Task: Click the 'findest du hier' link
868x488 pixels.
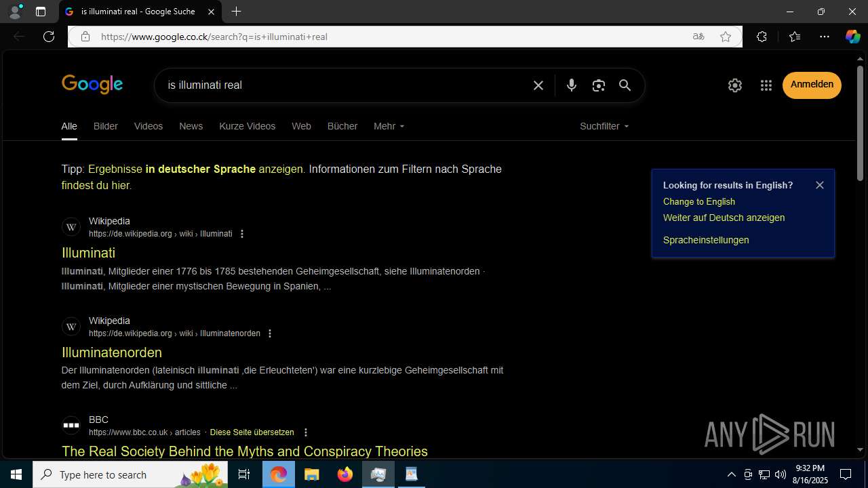Action: (96, 186)
